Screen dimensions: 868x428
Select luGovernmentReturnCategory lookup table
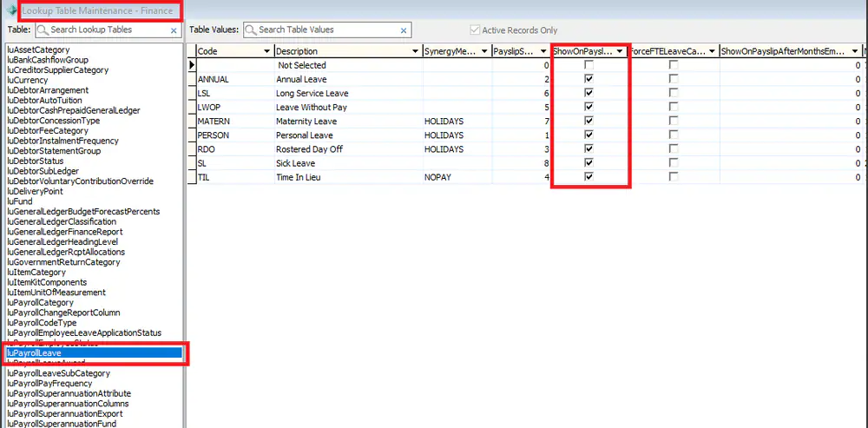coord(63,262)
